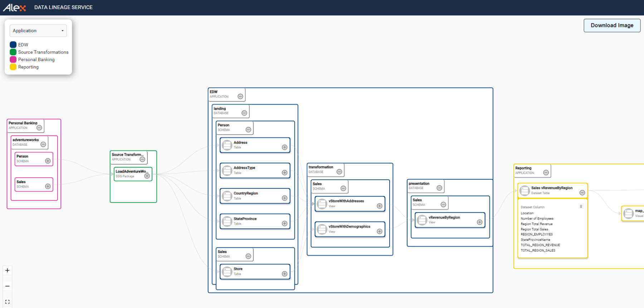
Task: Collapse the Source Transformations application group
Action: 142,159
